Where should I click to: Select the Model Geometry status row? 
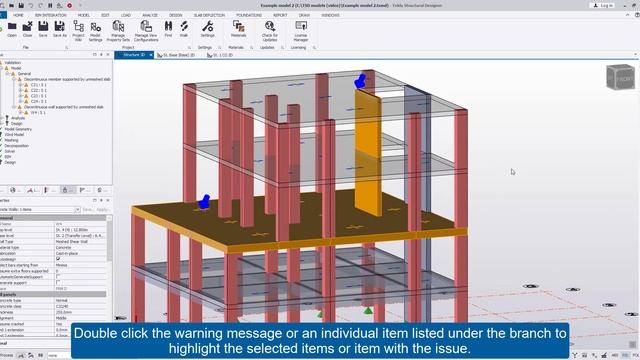[18, 129]
